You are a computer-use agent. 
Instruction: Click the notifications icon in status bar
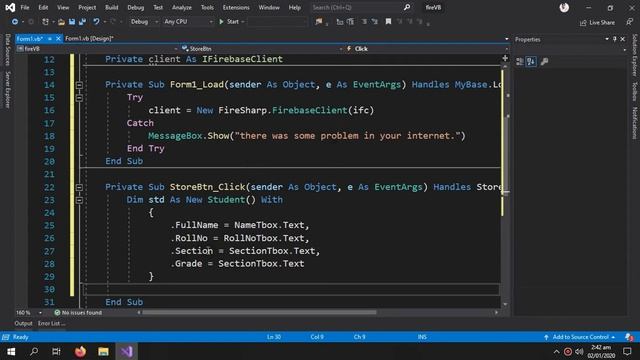pyautogui.click(x=629, y=337)
